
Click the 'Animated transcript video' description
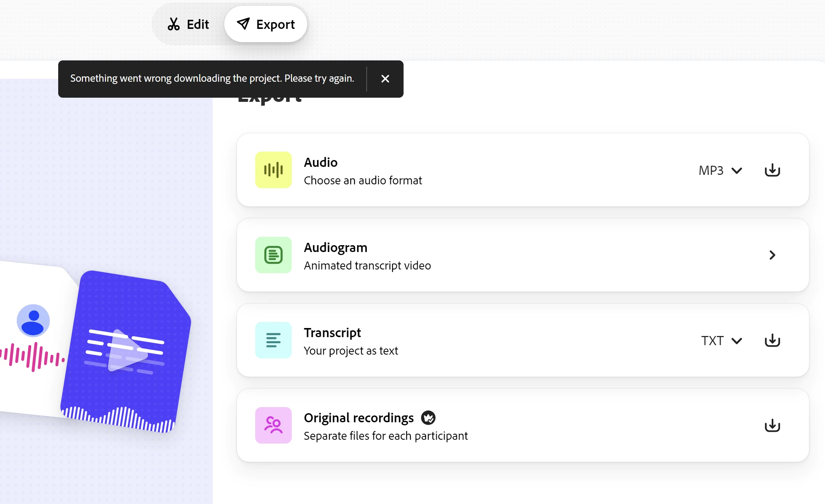point(367,265)
